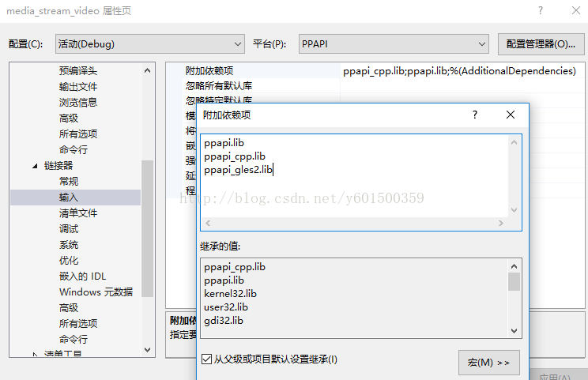This screenshot has width=588, height=380.
Task: Click user32.lib in inherited values list
Action: 226,307
